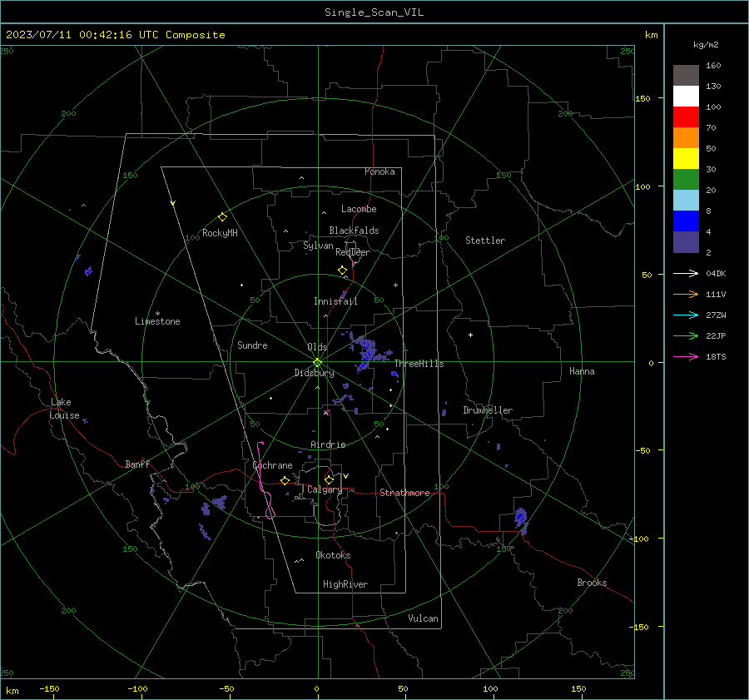The image size is (749, 700).
Task: Click the Hanna city label
Action: [x=582, y=371]
